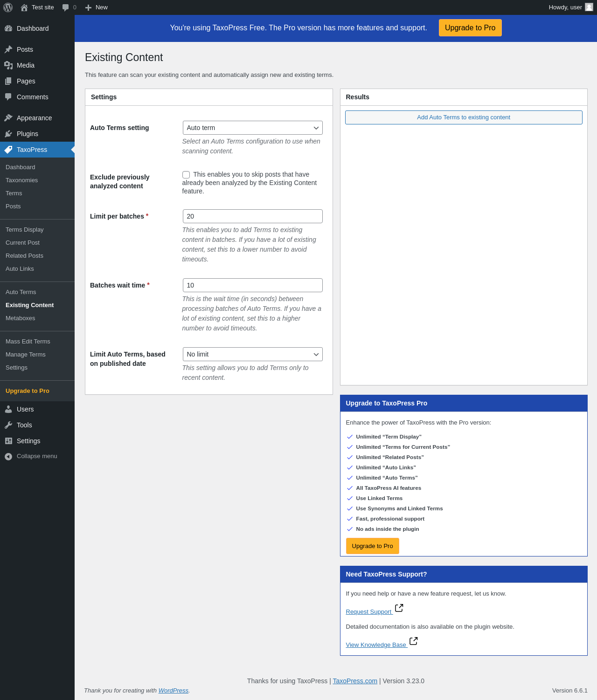The height and width of the screenshot is (700, 597).
Task: Open the TaxoPress Dashboard submenu item
Action: [x=21, y=167]
